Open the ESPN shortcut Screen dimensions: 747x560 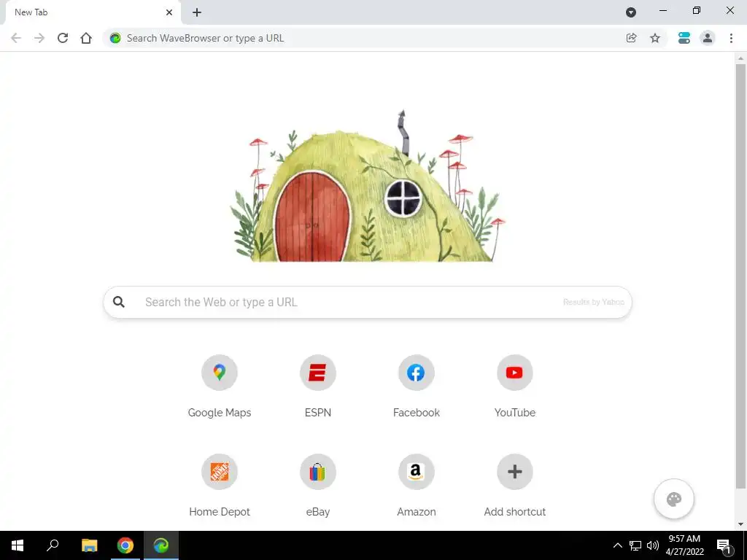point(318,373)
